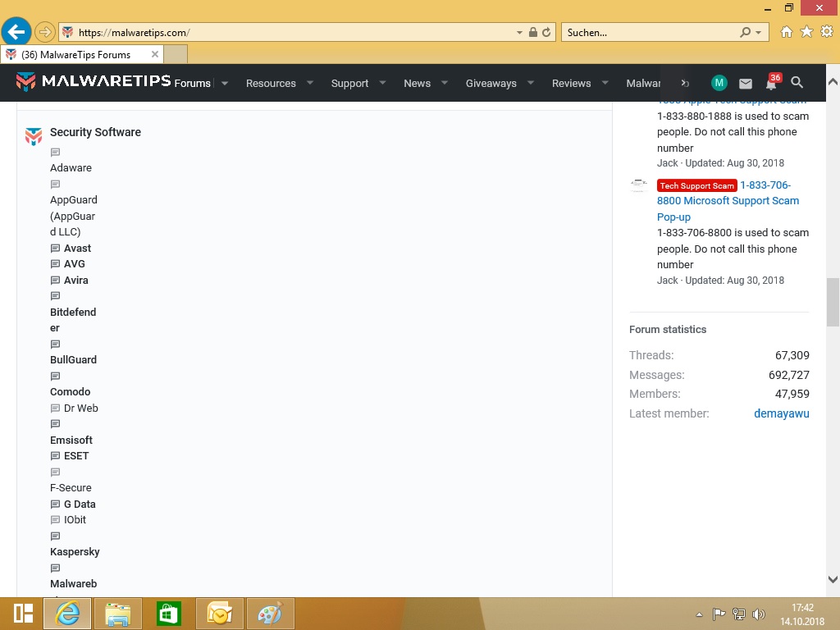Open address bar URL history dropdown
The width and height of the screenshot is (840, 630).
point(519,32)
